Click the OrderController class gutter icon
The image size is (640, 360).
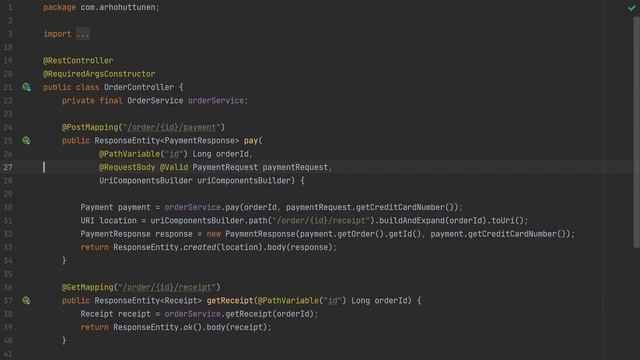27,87
